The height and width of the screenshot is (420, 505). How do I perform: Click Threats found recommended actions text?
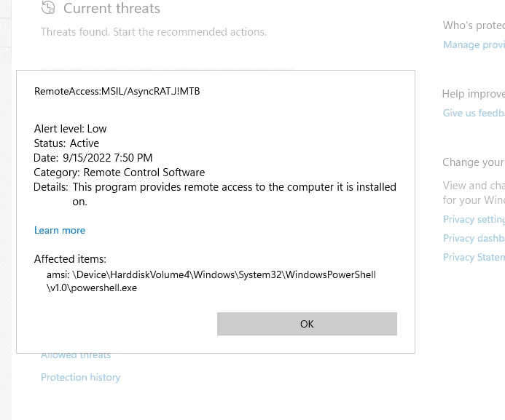pos(154,32)
